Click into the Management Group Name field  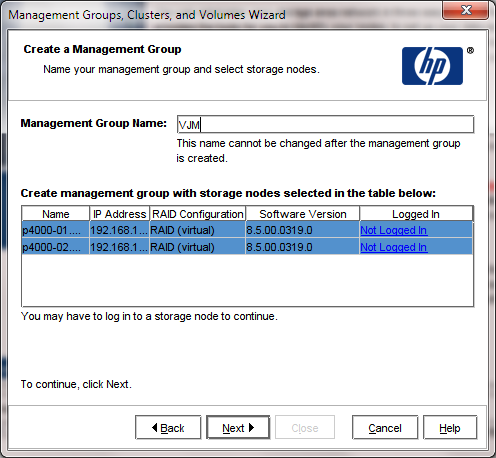325,124
